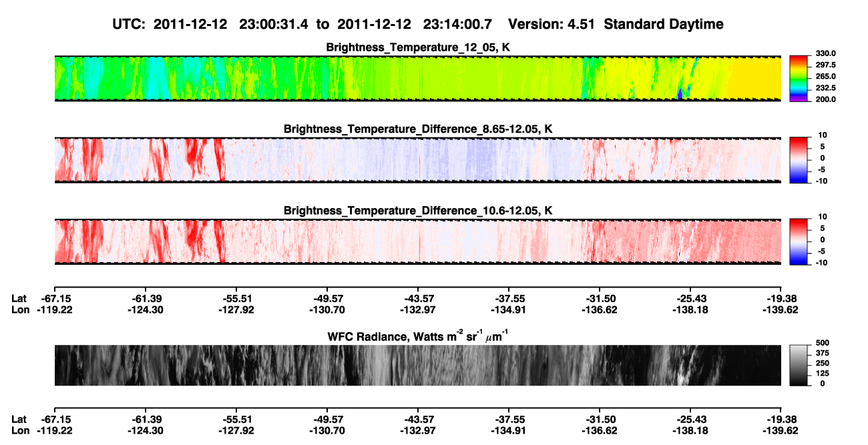Click the rainbow colorbar for brightness temperature

click(x=799, y=79)
